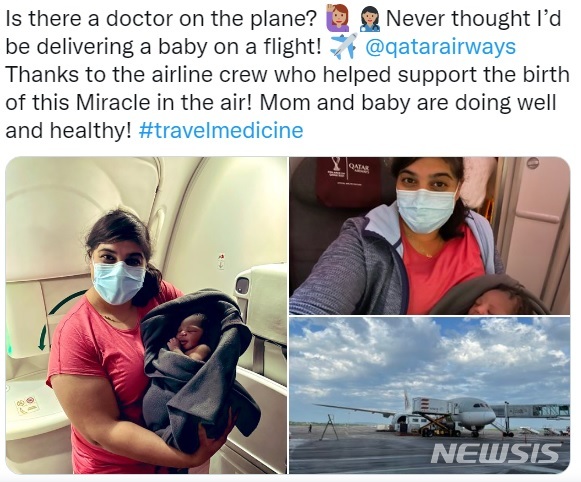
Task: Click the blue face mask in the selfie
Action: tap(426, 210)
